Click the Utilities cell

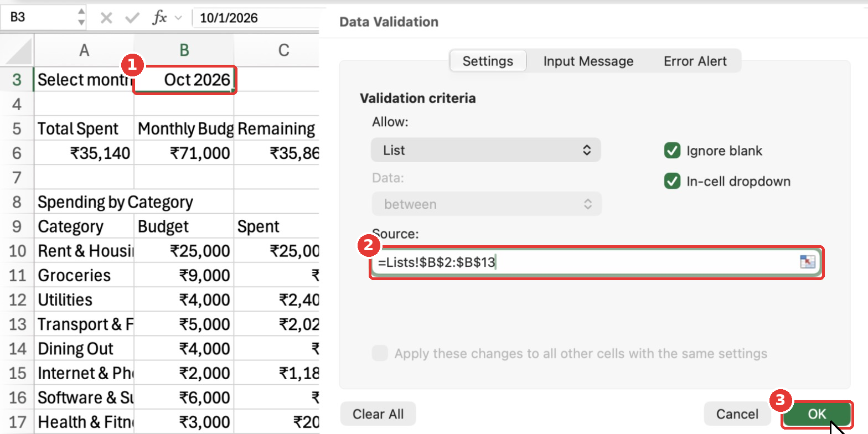coord(84,299)
